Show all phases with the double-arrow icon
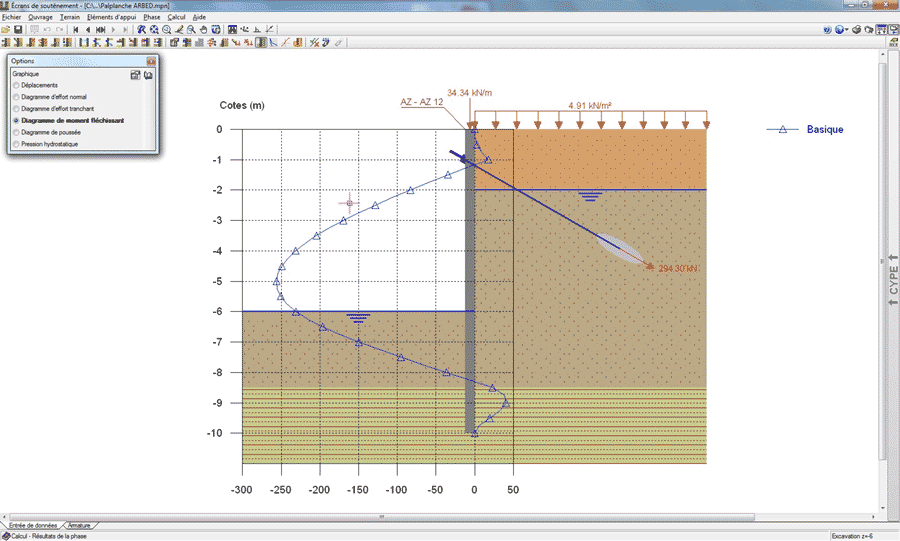Viewport: 900px width, 541px height. pos(100,29)
